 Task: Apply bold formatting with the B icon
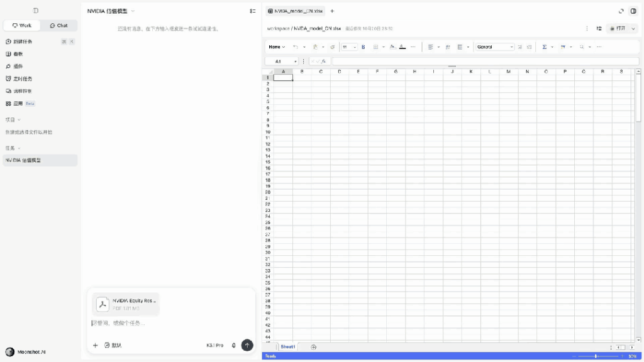point(363,47)
